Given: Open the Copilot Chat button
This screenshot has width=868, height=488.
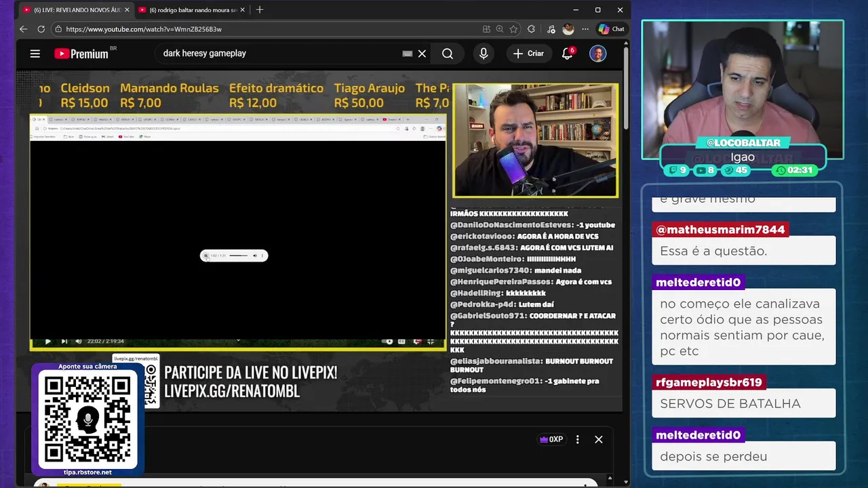Looking at the screenshot, I should 611,29.
